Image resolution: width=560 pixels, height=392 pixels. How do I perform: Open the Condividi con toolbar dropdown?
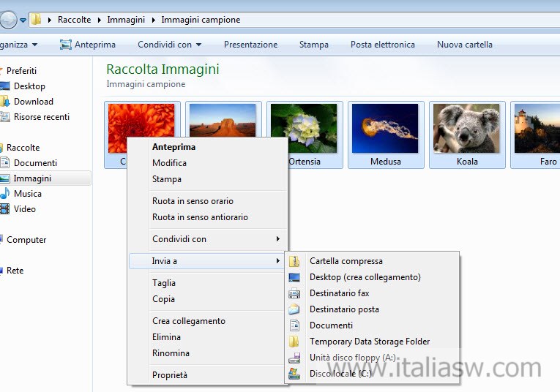pyautogui.click(x=198, y=45)
